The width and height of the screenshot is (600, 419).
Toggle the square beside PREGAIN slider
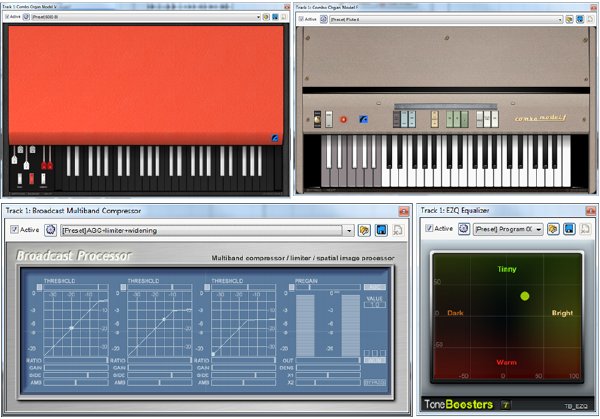click(291, 287)
